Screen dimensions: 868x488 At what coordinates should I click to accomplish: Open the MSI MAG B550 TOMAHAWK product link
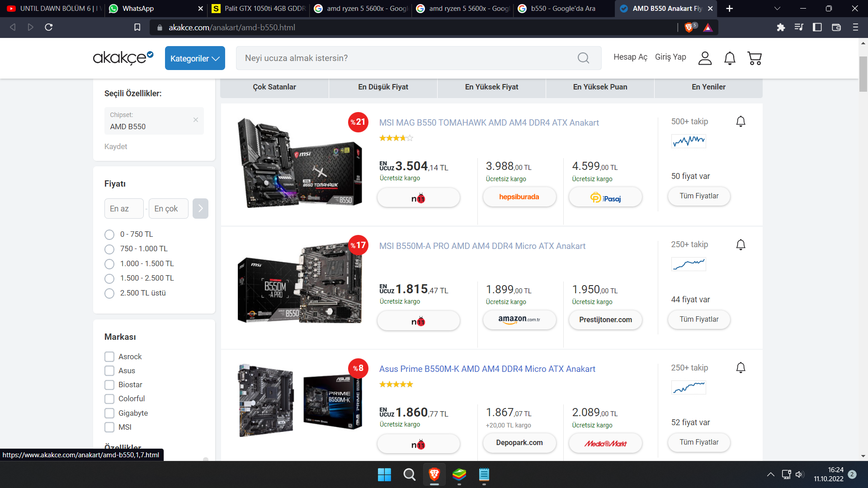489,123
